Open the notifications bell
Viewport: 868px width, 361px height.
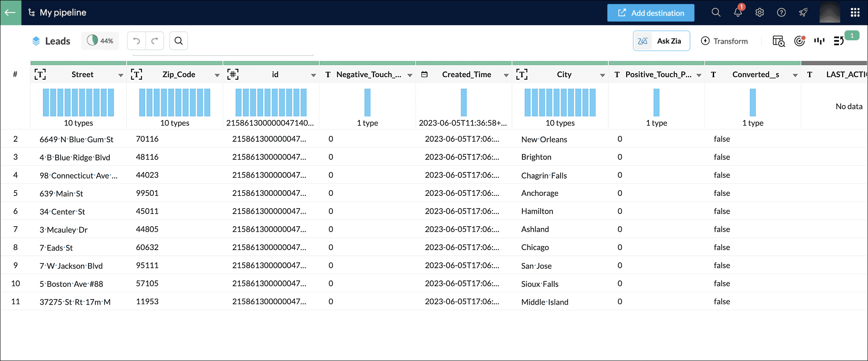tap(738, 13)
